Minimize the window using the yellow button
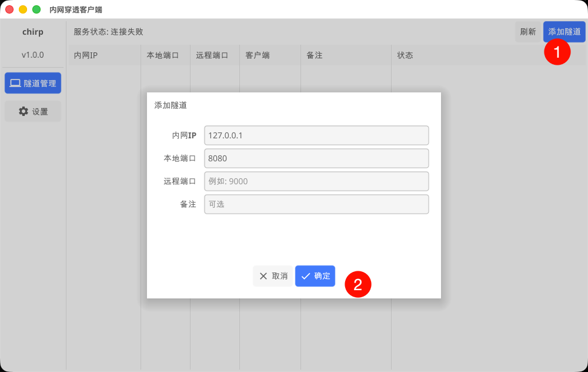The height and width of the screenshot is (372, 588). click(x=23, y=9)
